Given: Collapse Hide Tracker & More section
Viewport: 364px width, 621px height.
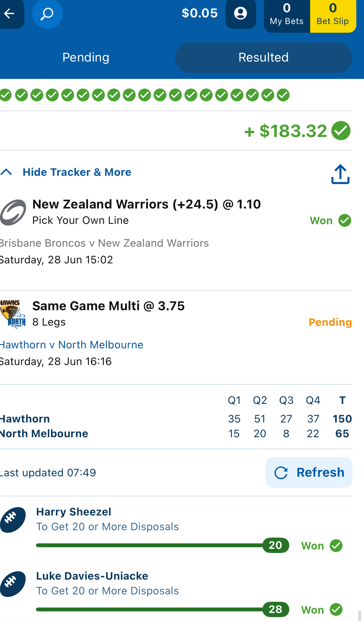Looking at the screenshot, I should [77, 172].
